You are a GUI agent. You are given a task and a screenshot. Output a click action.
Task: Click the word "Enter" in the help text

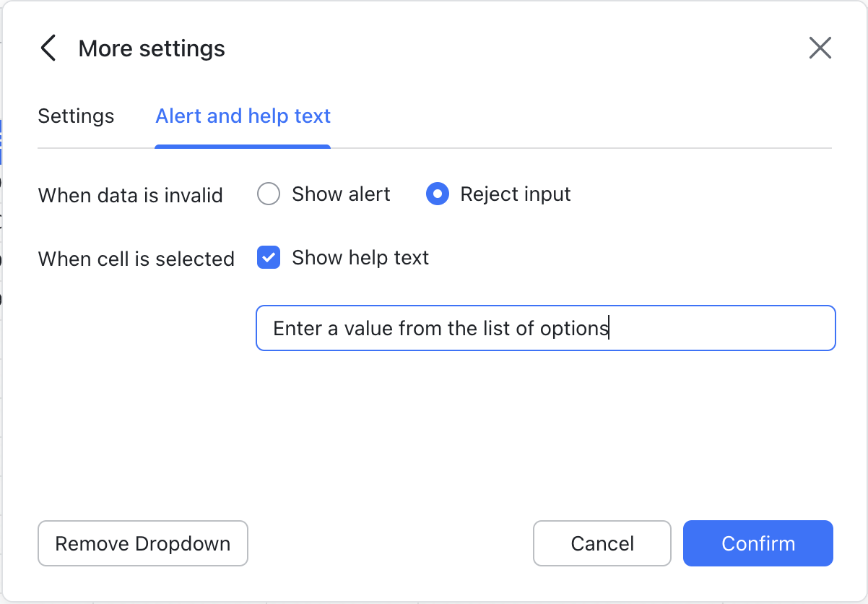[297, 329]
